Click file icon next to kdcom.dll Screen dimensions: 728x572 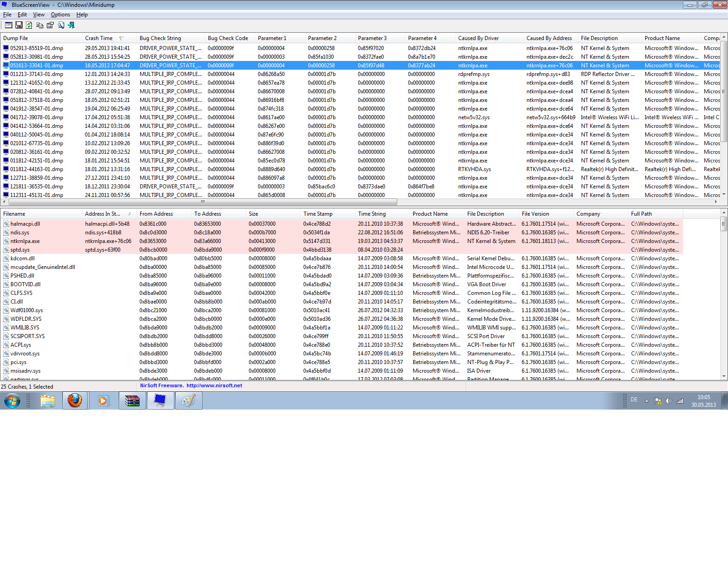(6, 258)
